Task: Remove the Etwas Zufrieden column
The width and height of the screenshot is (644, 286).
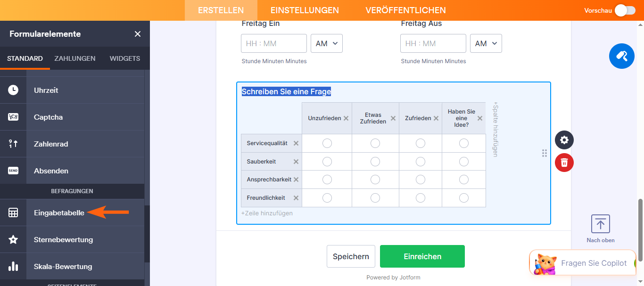Action: pyautogui.click(x=393, y=118)
